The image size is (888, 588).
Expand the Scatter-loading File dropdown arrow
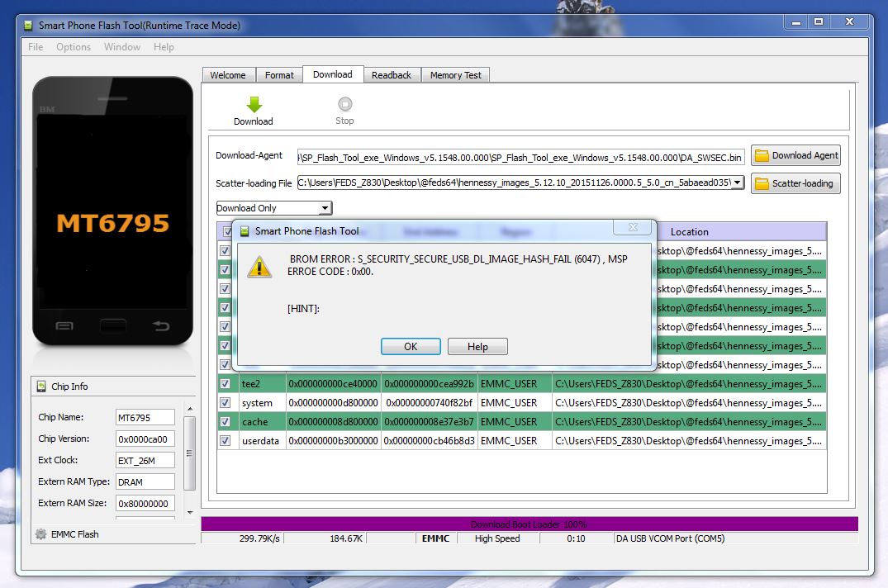[x=737, y=183]
